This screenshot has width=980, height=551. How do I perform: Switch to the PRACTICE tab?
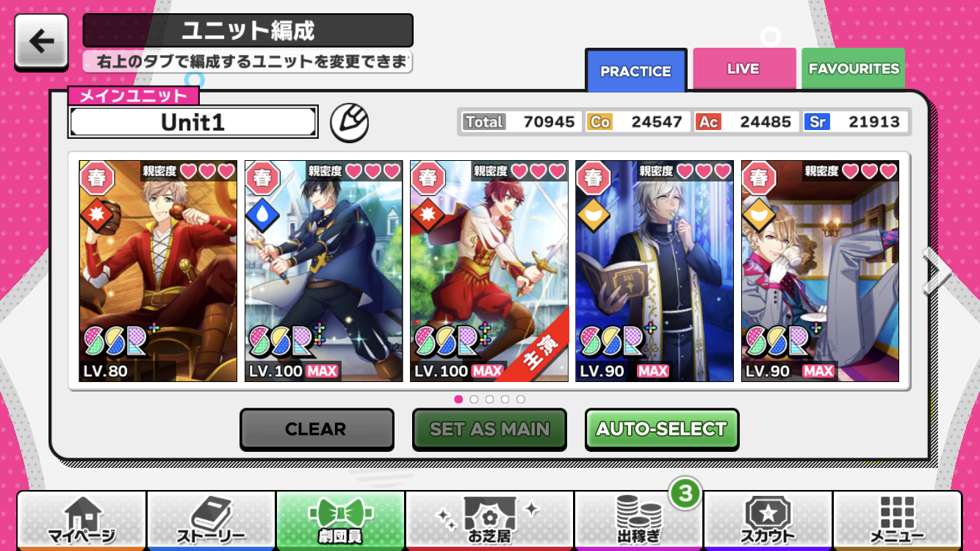pyautogui.click(x=636, y=71)
